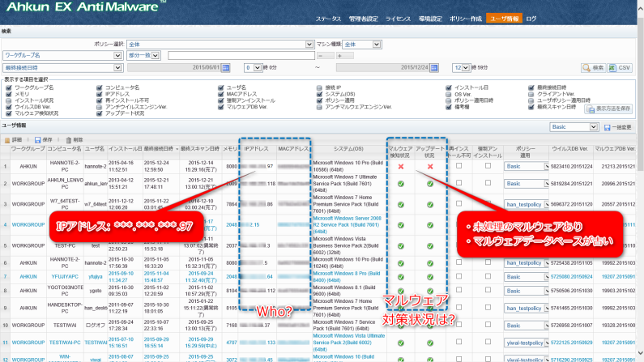Open the ワークグループ名 search field dropdown

tap(62, 55)
